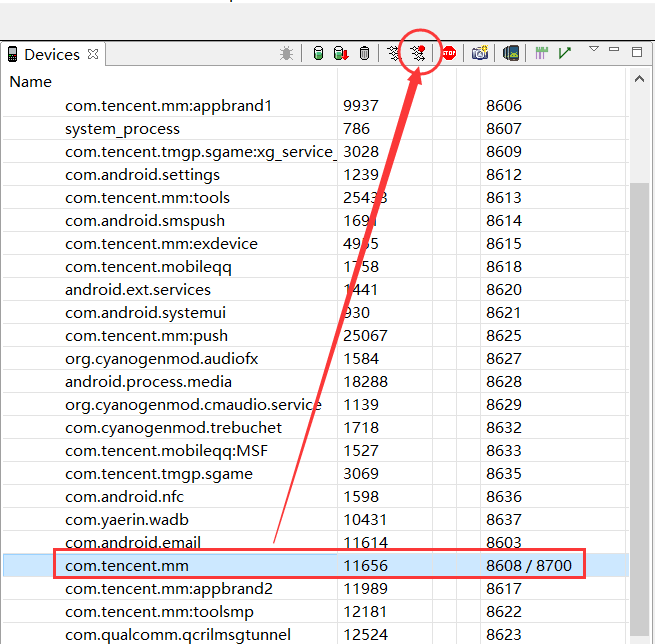Click the Name column header
Screen dimensions: 655x644
coord(30,82)
